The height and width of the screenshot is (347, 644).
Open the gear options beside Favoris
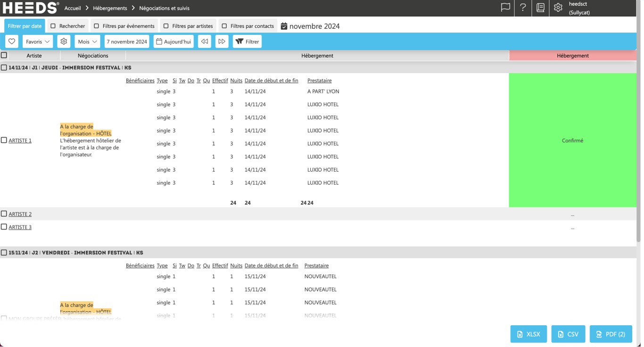(x=64, y=41)
